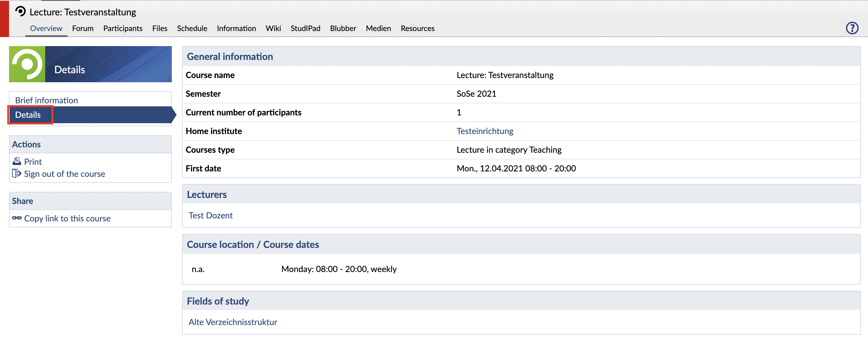Click the sign-out door icon
The width and height of the screenshot is (868, 338).
[x=17, y=174]
